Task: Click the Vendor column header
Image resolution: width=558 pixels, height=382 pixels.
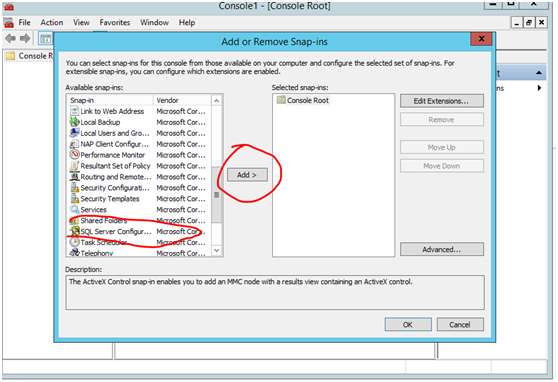Action: coord(182,100)
